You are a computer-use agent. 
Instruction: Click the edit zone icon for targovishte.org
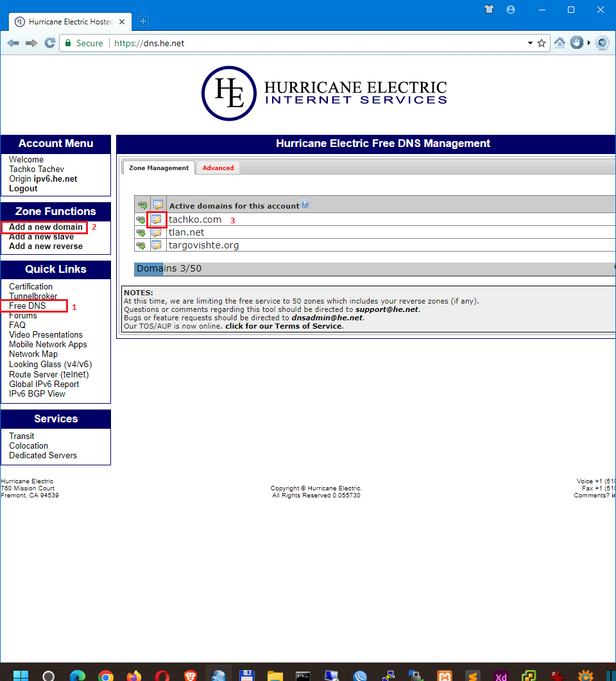point(157,245)
